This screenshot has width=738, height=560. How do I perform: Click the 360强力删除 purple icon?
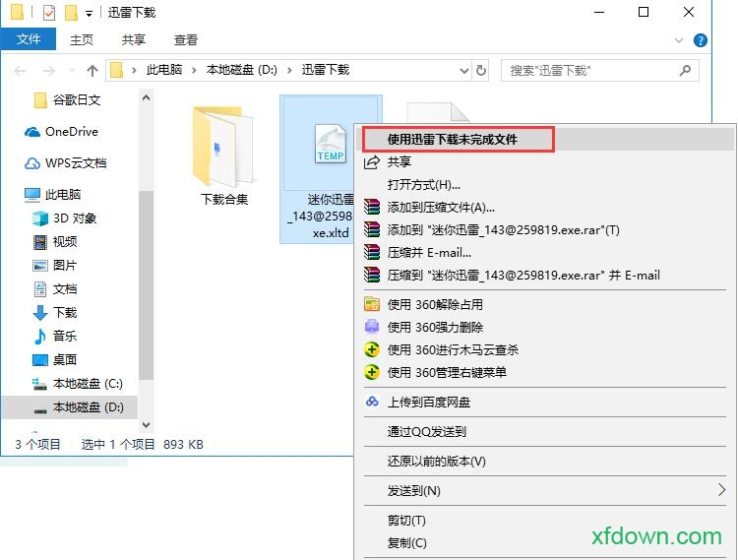(x=371, y=326)
